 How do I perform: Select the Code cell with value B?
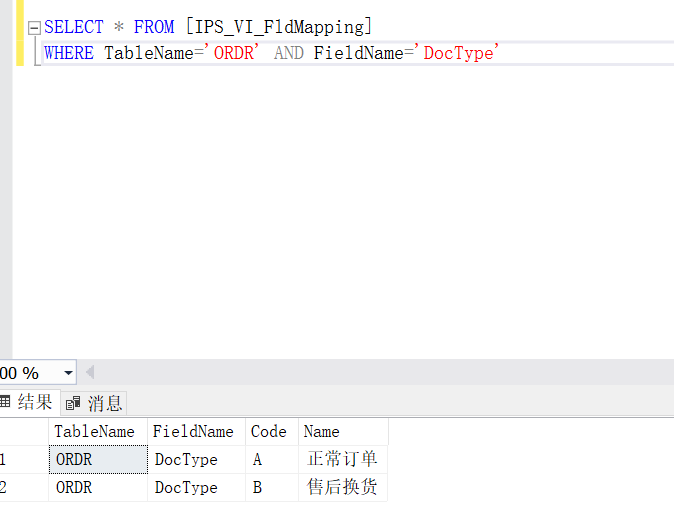point(272,487)
